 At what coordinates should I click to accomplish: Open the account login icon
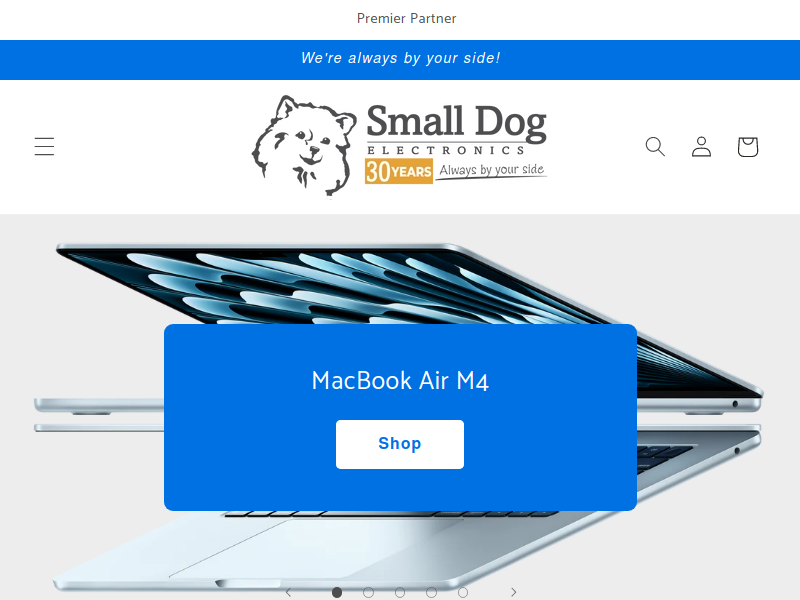click(702, 146)
